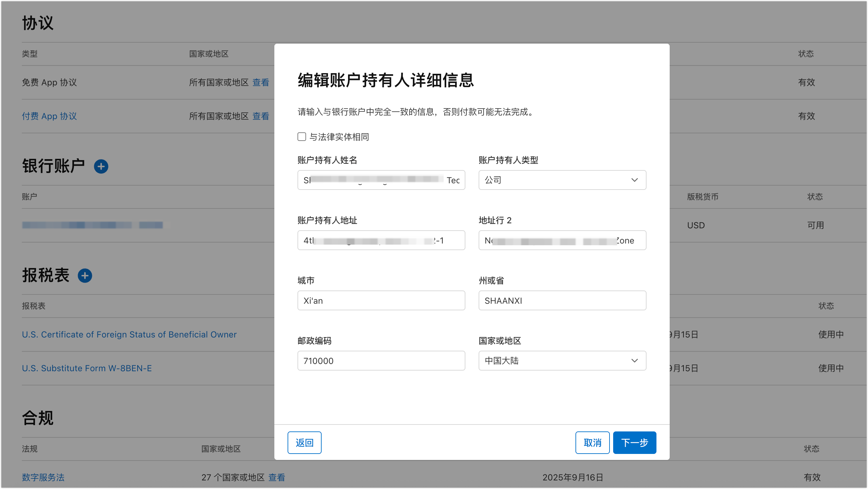Open Certificate of Foreign Status link
This screenshot has width=868, height=489.
tap(129, 334)
